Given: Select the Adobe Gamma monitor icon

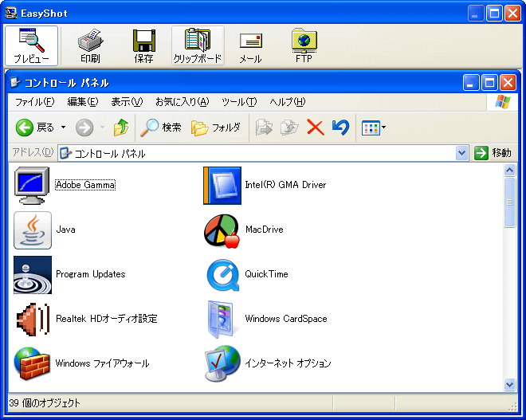Looking at the screenshot, I should 32,185.
